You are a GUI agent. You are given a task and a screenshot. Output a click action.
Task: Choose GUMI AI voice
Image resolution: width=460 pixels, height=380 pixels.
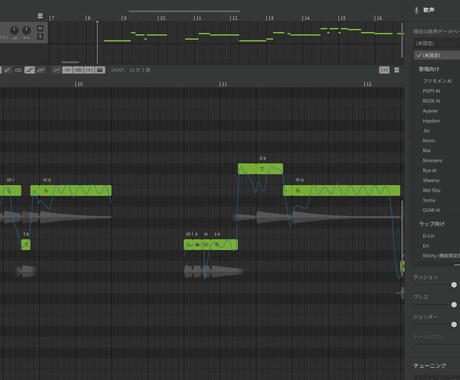pyautogui.click(x=431, y=210)
